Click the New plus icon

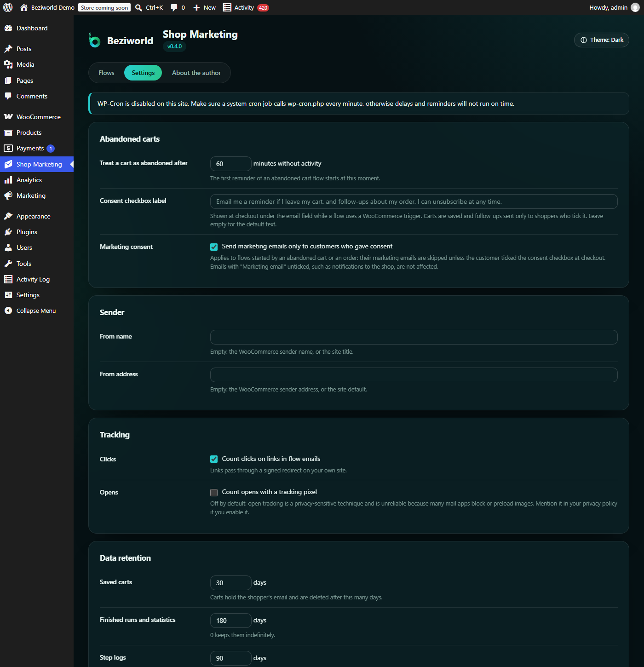[196, 7]
